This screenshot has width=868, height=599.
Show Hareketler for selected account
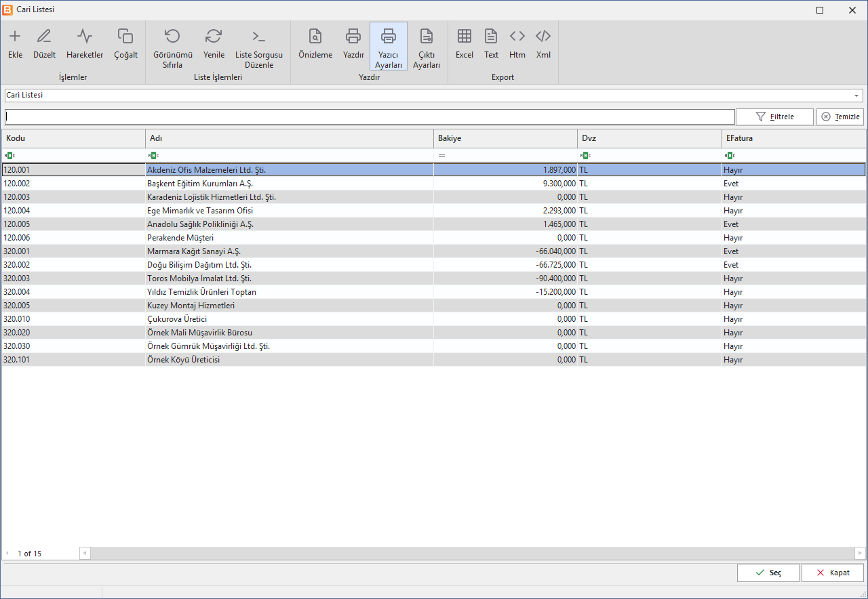click(85, 44)
